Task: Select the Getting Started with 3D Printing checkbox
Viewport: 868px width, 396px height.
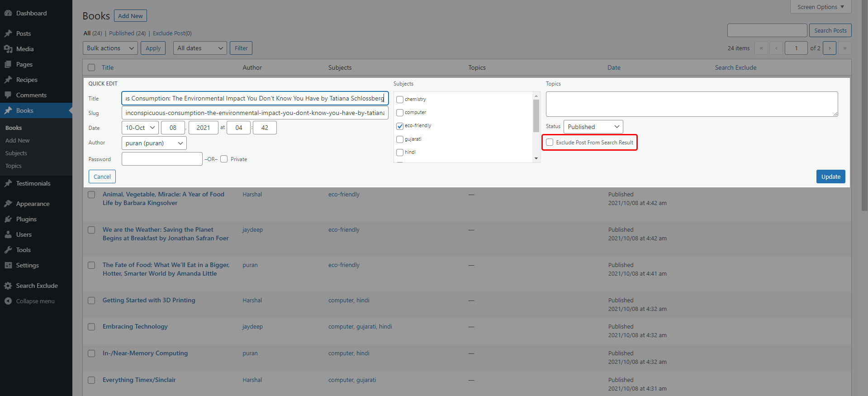Action: click(x=91, y=301)
